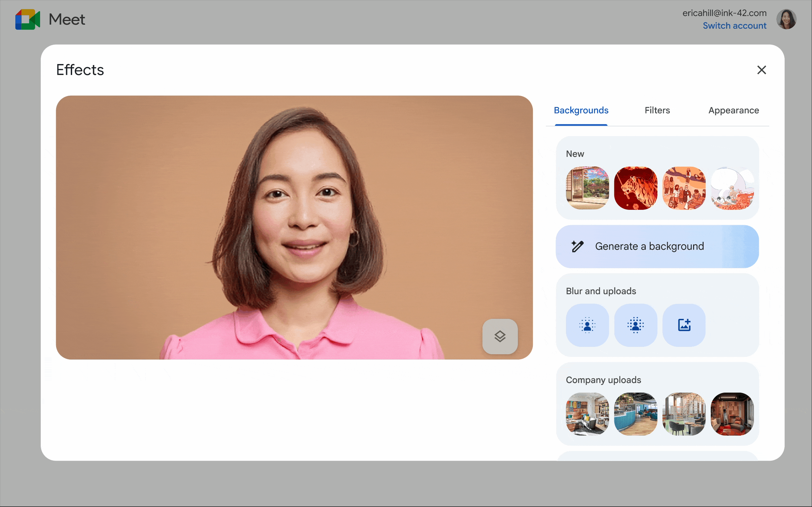Select the strong background blur icon
The height and width of the screenshot is (507, 812).
tap(635, 325)
